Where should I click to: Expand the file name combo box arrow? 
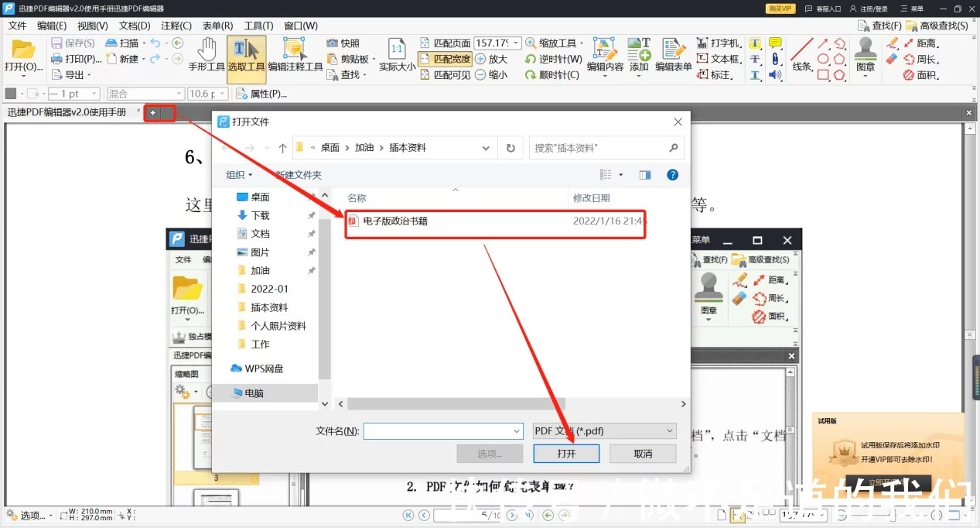point(517,431)
